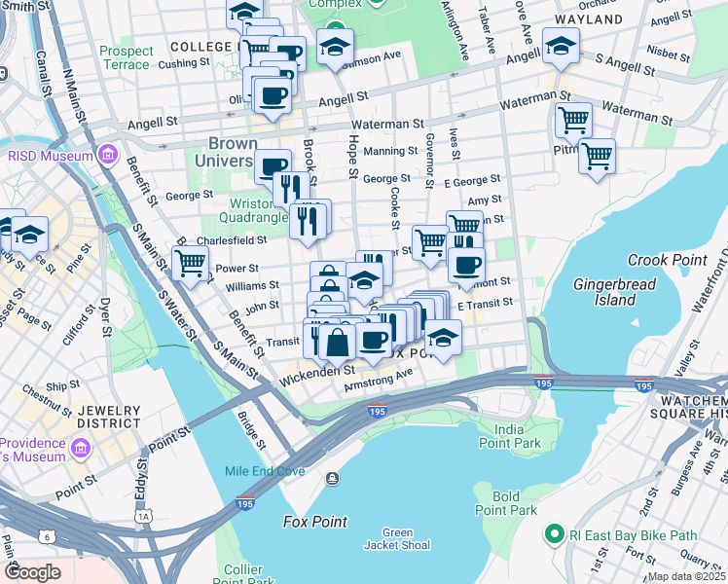Click the RISD Museum purple marker icon
Viewport: 728px width, 584px height.
click(108, 156)
